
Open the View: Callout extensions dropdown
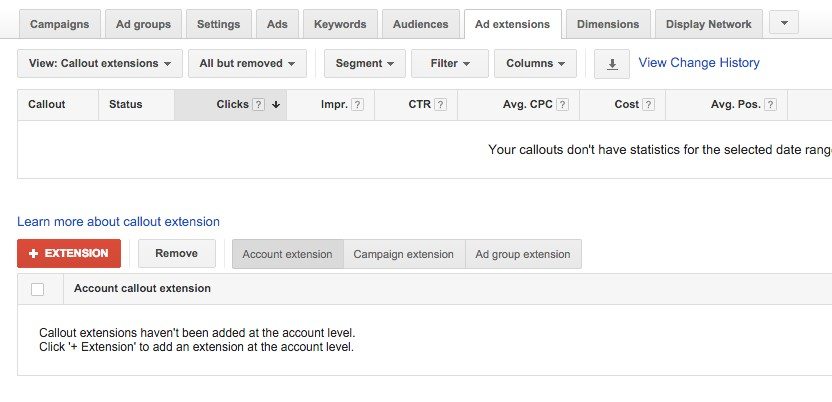[100, 64]
